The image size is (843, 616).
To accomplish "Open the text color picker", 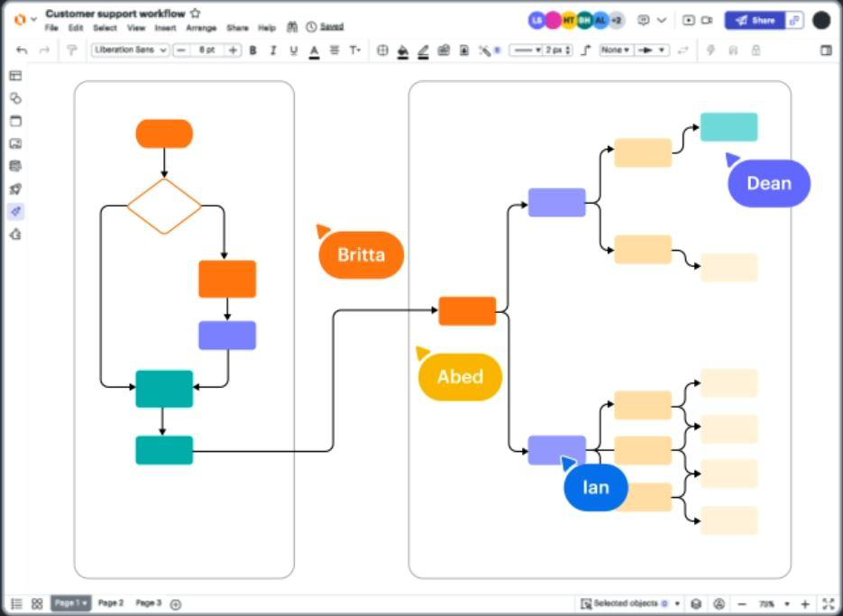I will pyautogui.click(x=314, y=51).
